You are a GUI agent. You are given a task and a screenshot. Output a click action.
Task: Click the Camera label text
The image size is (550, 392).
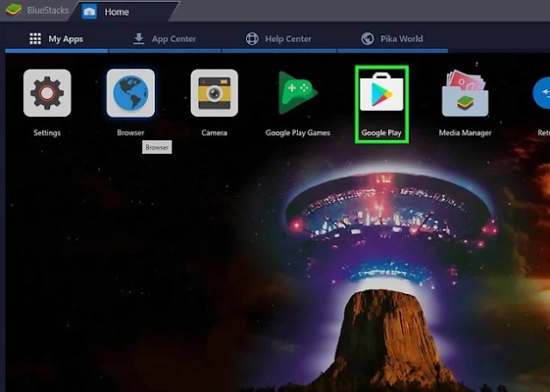(x=214, y=132)
